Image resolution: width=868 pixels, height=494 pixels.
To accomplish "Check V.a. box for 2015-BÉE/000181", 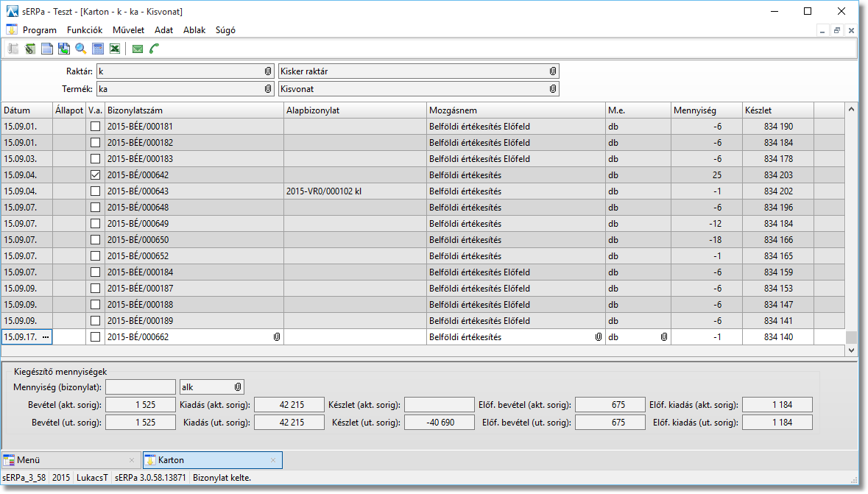I will (95, 127).
